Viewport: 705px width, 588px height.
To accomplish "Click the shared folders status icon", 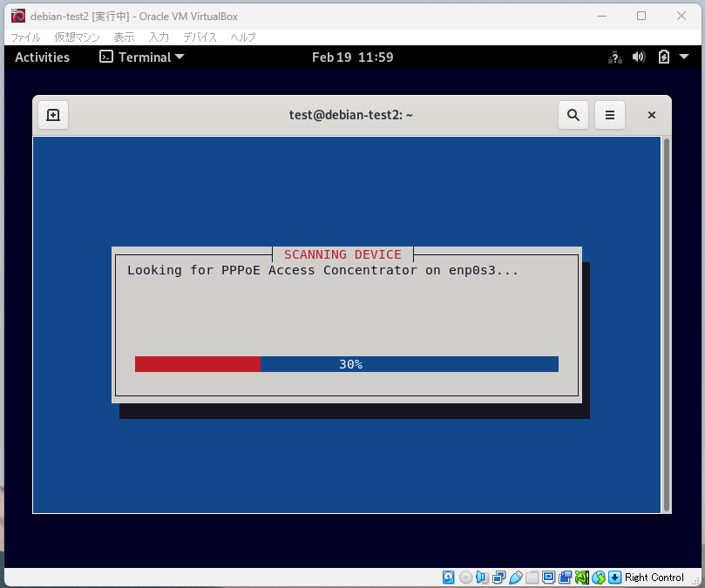I will 532,578.
